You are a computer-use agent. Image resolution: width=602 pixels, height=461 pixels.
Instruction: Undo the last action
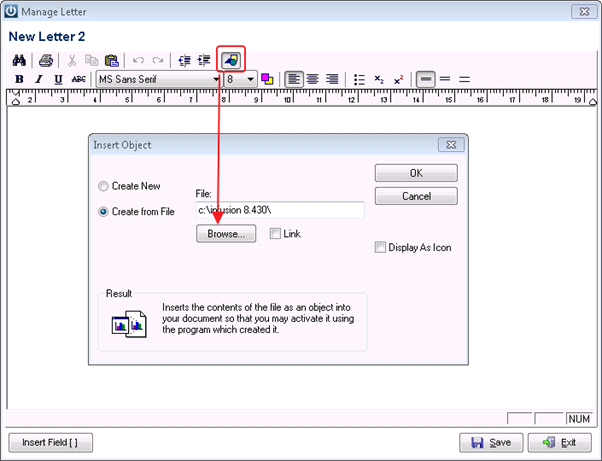point(138,60)
